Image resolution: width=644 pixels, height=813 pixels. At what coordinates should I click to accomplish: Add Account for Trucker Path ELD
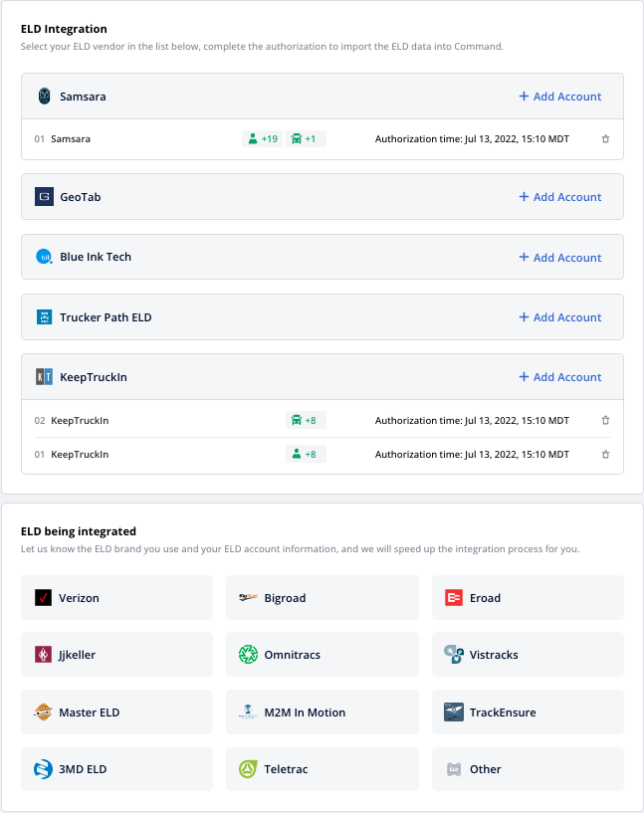(x=560, y=317)
